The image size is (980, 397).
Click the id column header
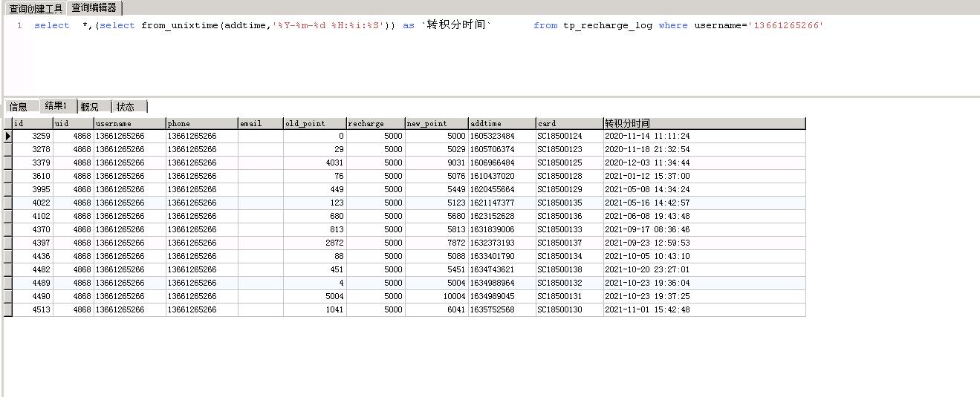(32, 123)
